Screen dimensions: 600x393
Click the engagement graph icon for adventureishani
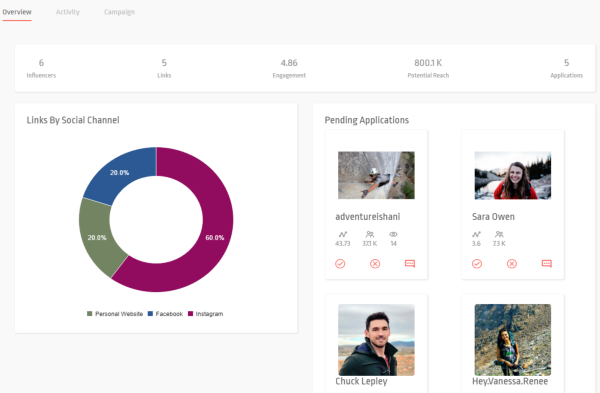[342, 234]
